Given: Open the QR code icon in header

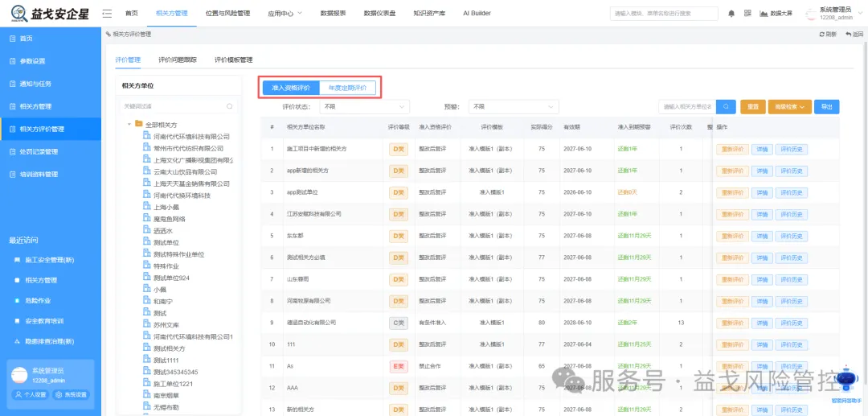Looking at the screenshot, I should (x=747, y=14).
